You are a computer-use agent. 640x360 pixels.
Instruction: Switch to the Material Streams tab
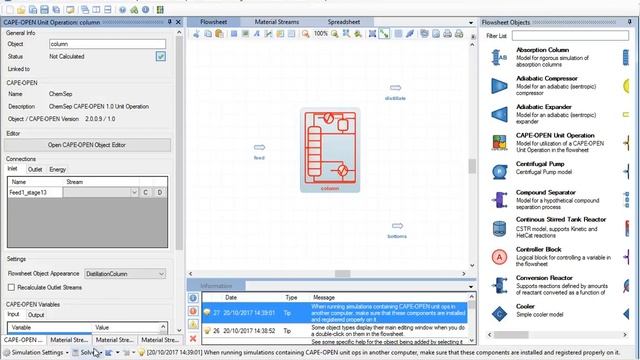coord(277,22)
